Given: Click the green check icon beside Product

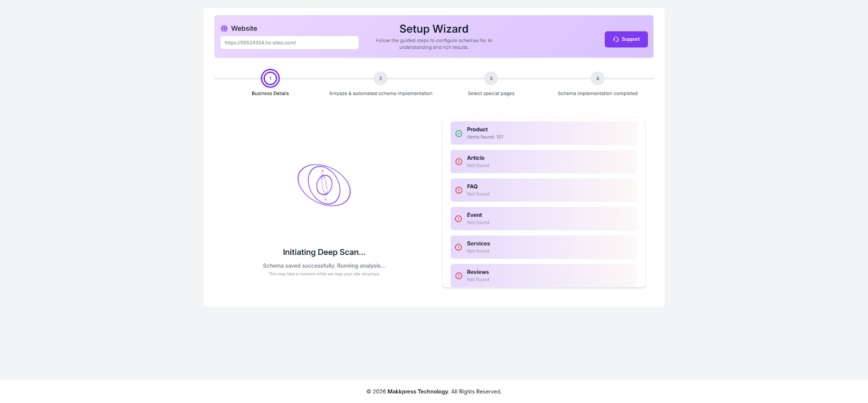Looking at the screenshot, I should pos(459,134).
